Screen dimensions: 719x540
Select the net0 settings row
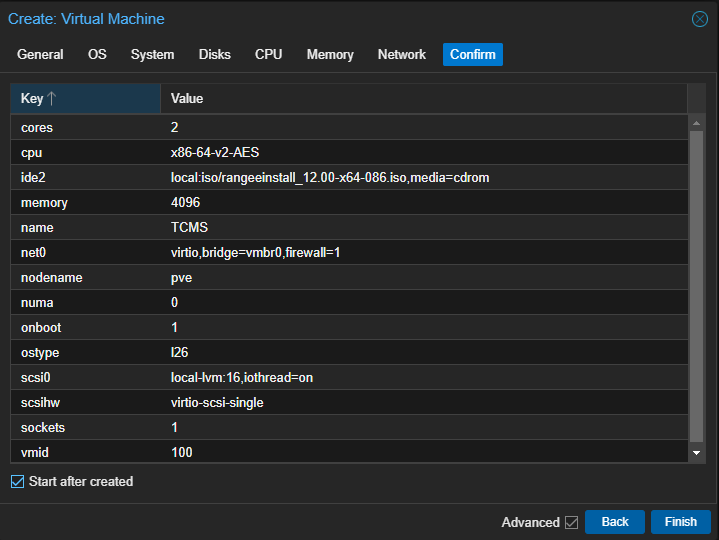(x=349, y=253)
